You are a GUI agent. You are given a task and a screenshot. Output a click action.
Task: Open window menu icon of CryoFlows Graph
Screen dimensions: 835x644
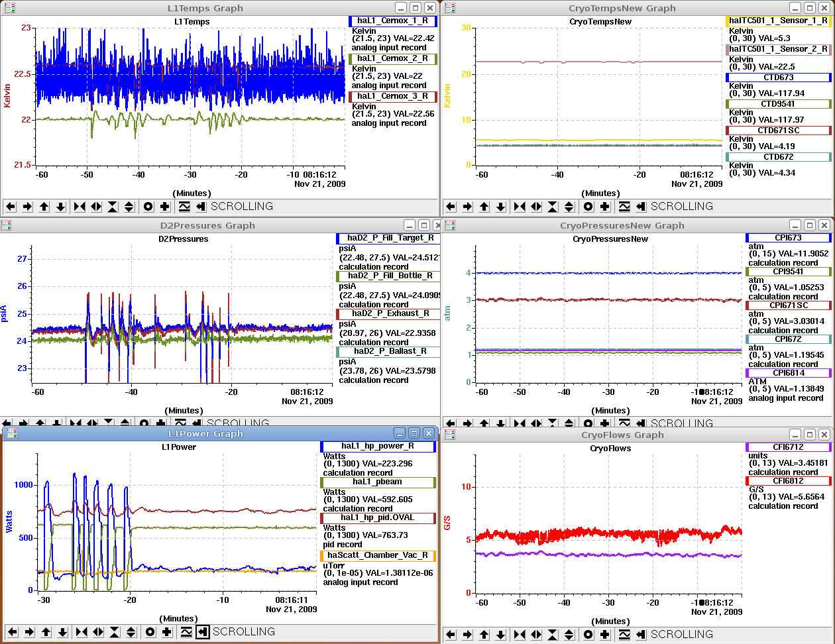click(451, 435)
